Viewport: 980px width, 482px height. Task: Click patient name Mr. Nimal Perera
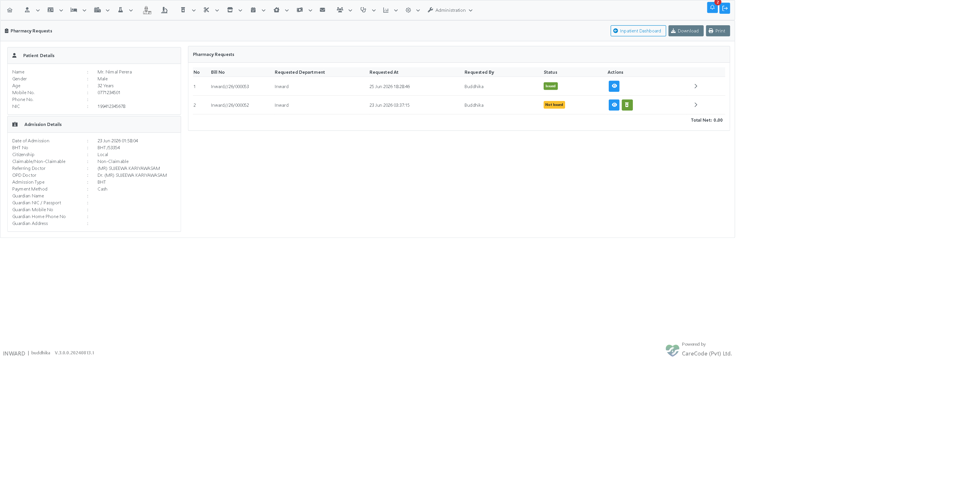[115, 72]
